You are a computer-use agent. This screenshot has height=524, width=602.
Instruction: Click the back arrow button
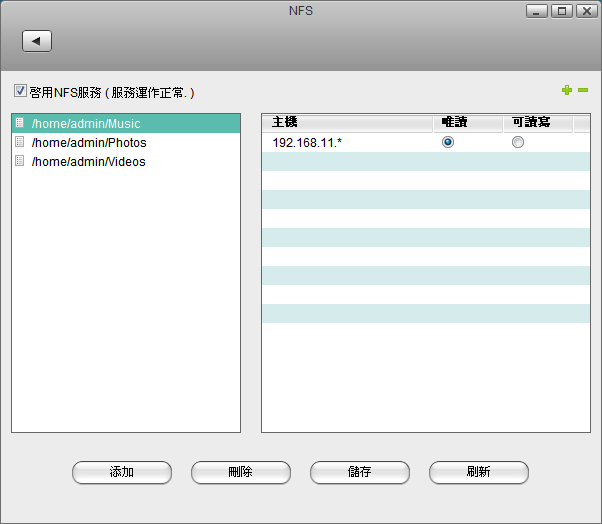coord(37,41)
